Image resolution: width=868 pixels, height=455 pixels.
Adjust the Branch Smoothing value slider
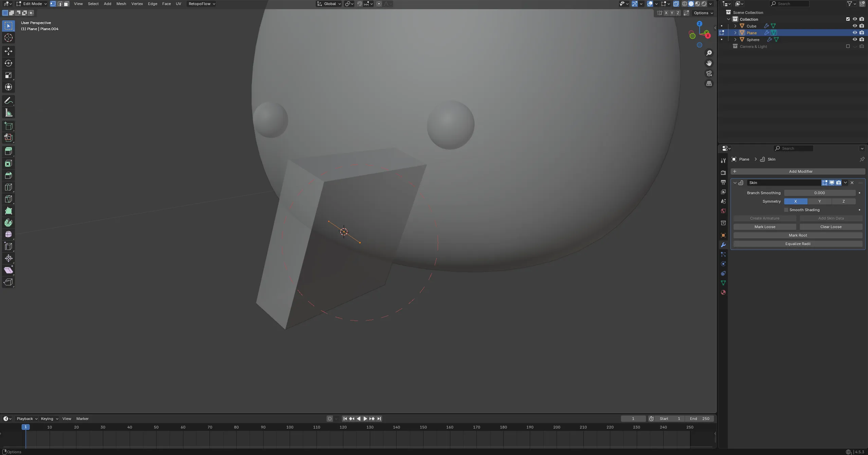pos(819,193)
